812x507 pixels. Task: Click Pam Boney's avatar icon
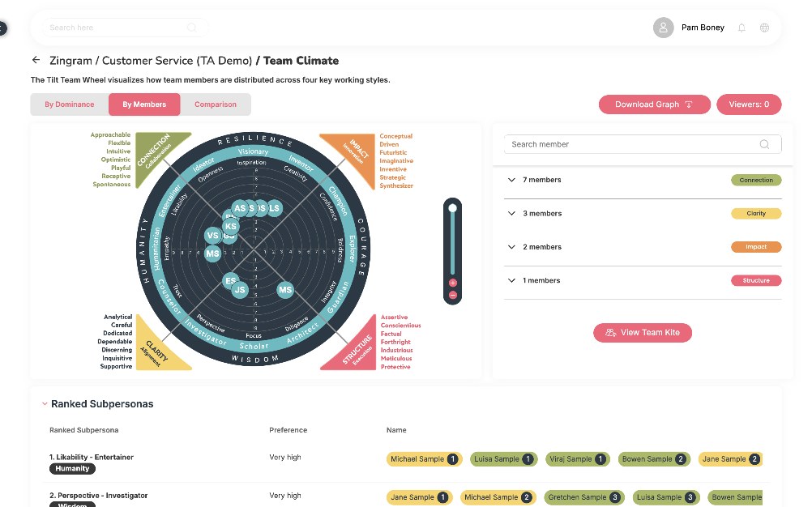(663, 28)
